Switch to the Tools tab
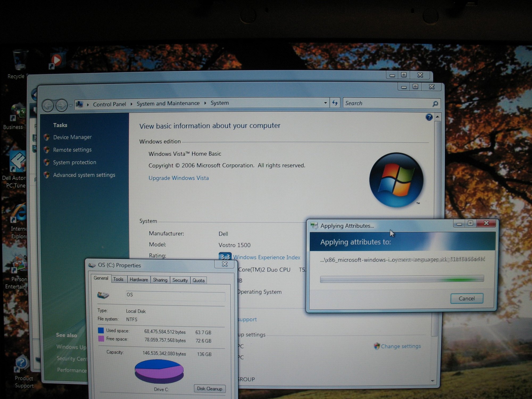 point(118,279)
